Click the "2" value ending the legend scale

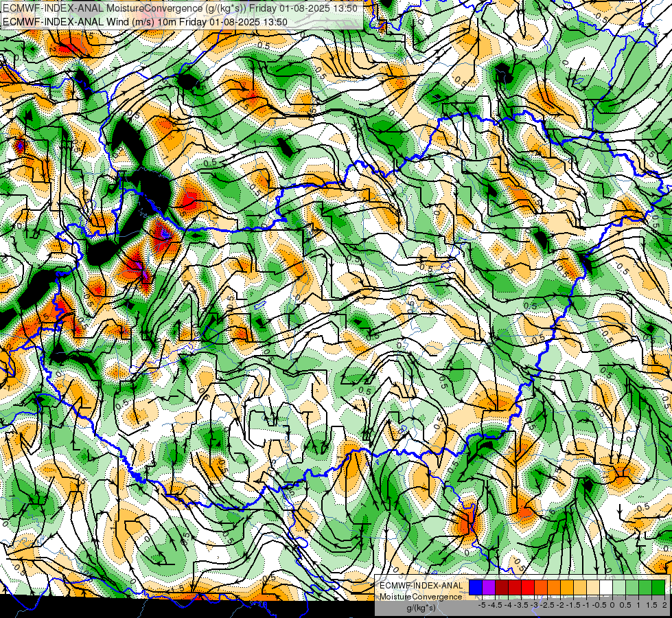coord(664,605)
